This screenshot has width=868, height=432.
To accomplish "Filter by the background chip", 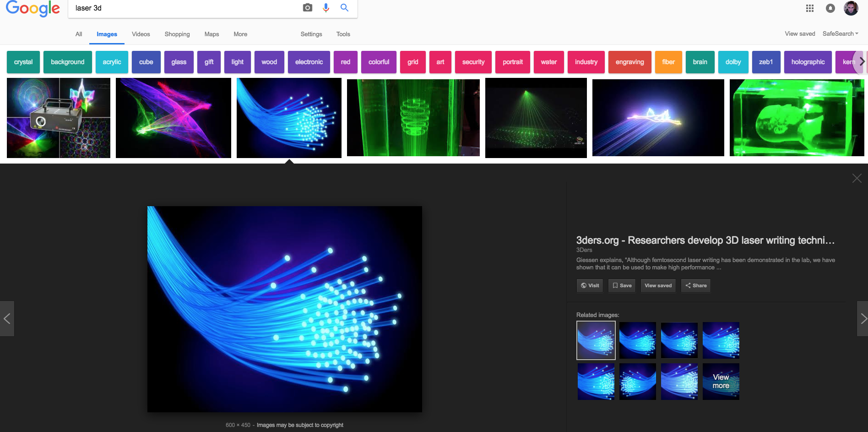I will (x=68, y=62).
